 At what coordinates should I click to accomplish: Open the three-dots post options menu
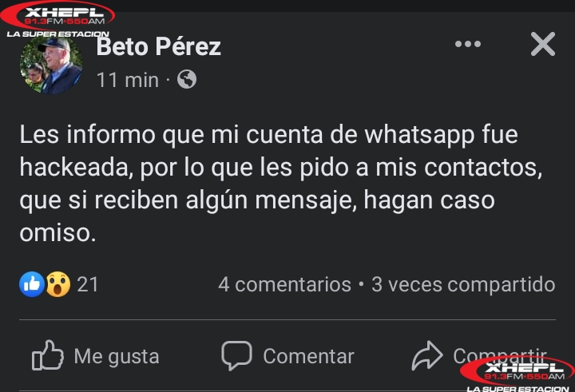468,45
